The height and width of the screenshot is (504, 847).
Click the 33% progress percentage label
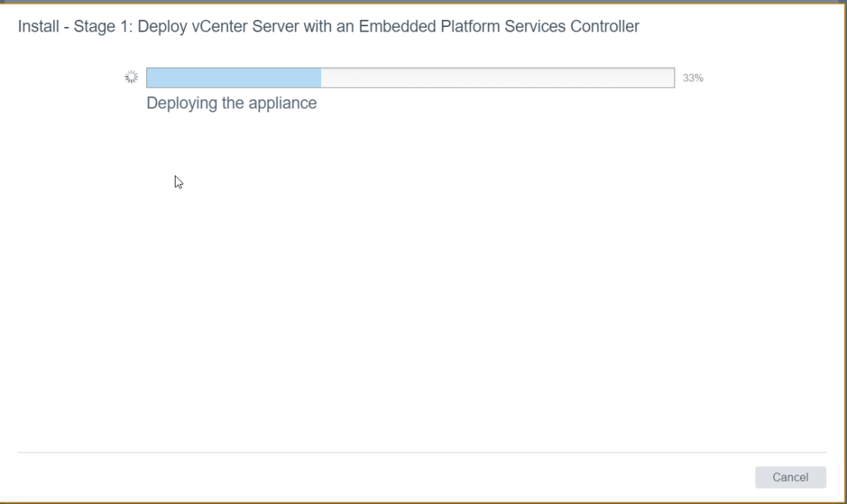click(693, 78)
